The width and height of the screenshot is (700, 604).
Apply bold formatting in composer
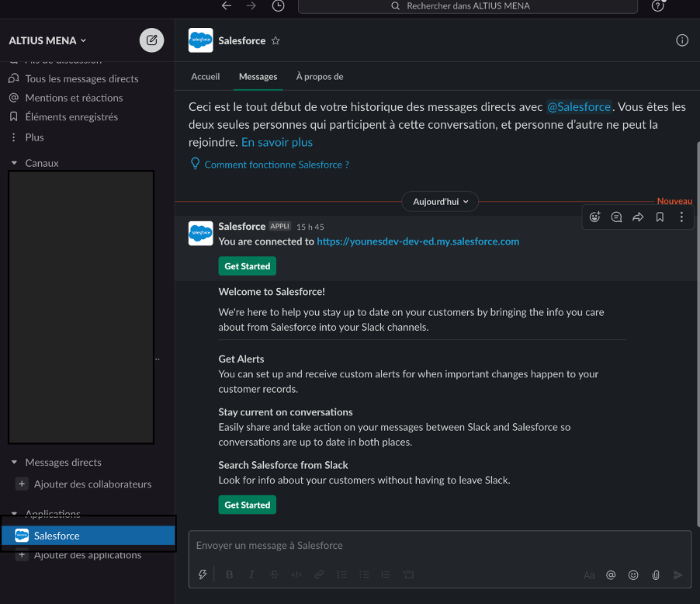click(x=230, y=574)
